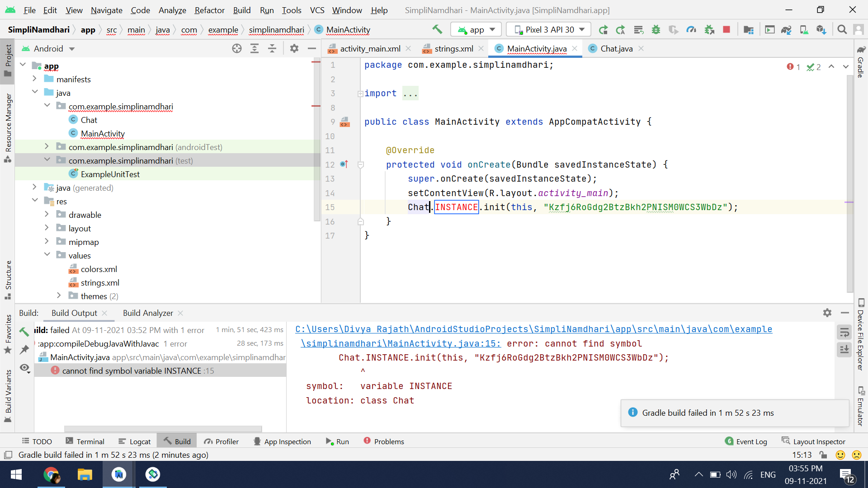The image size is (868, 488).
Task: Stop the running build with Stop button
Action: (726, 29)
